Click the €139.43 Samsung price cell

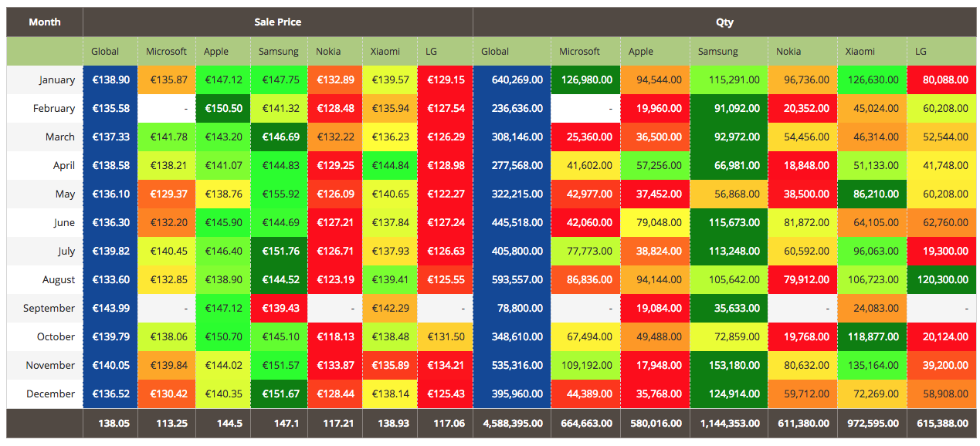tap(279, 309)
